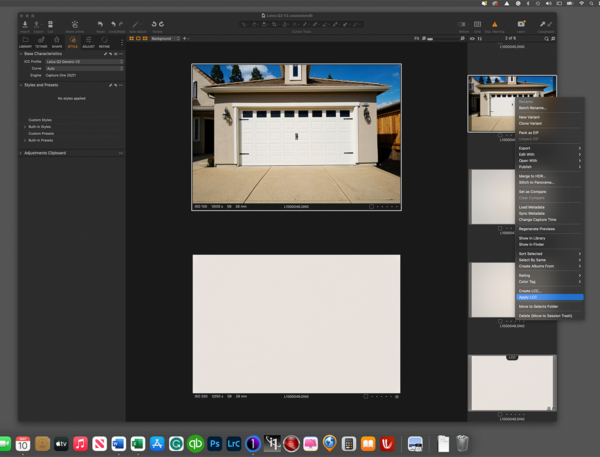Open the Background layer dropdown
Screen dimensions: 600x457
point(165,38)
